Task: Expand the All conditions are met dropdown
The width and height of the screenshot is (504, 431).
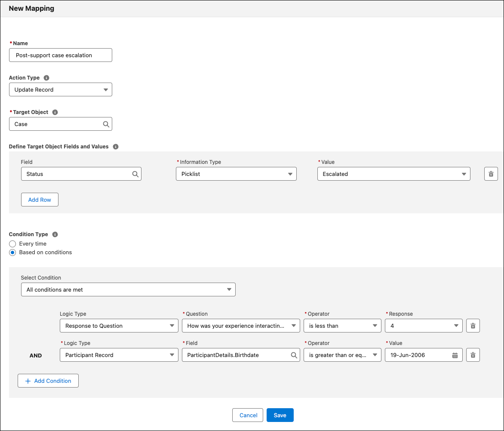Action: point(128,289)
